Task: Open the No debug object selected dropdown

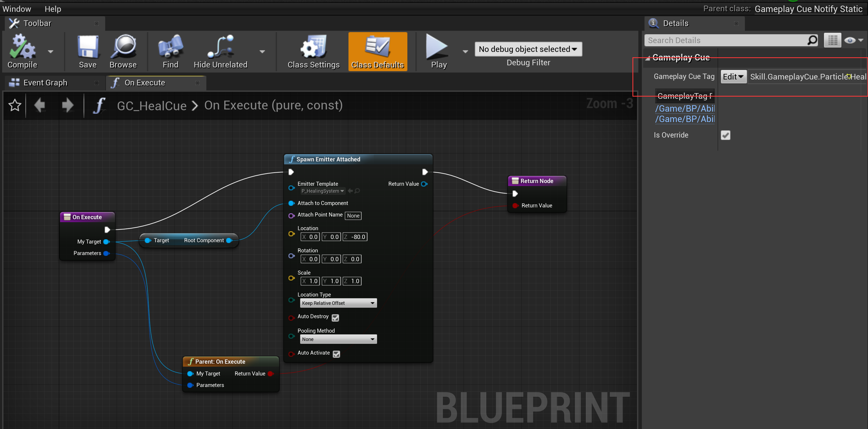Action: click(x=528, y=49)
